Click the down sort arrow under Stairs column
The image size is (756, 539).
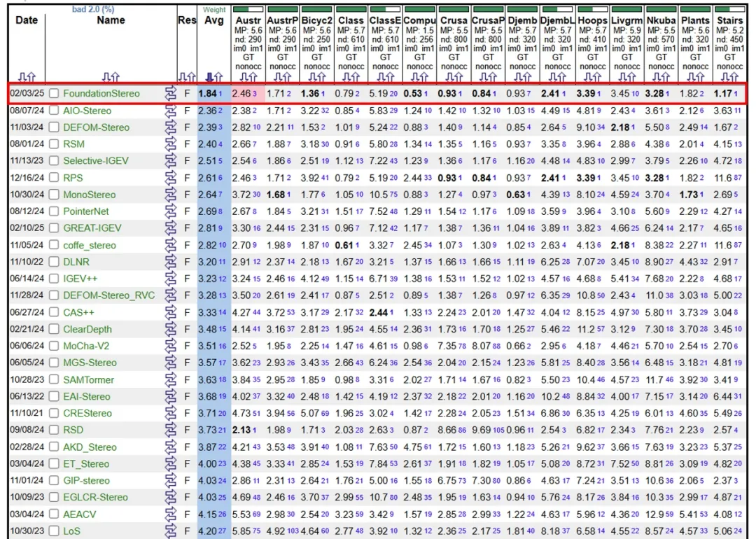point(724,77)
